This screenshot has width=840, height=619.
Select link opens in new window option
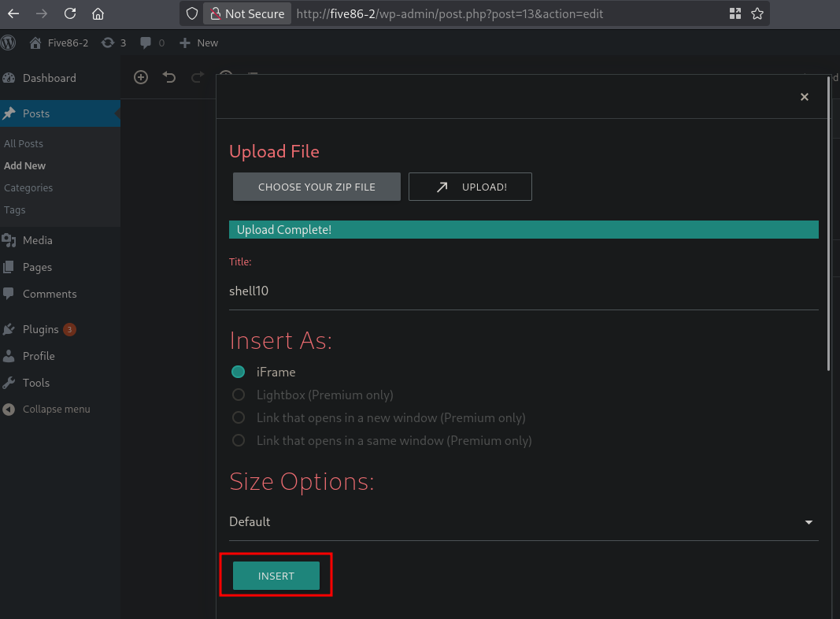[x=239, y=418]
